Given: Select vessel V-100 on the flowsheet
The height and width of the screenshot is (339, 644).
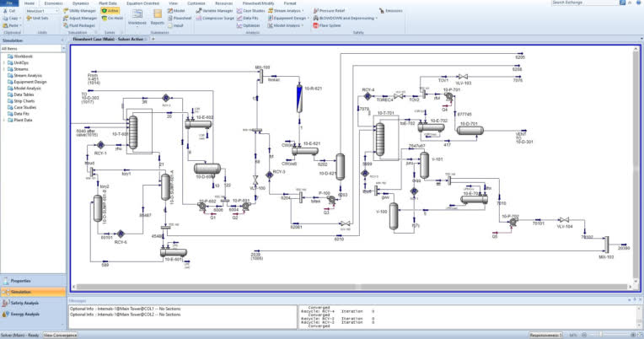Looking at the screenshot, I should tap(394, 216).
